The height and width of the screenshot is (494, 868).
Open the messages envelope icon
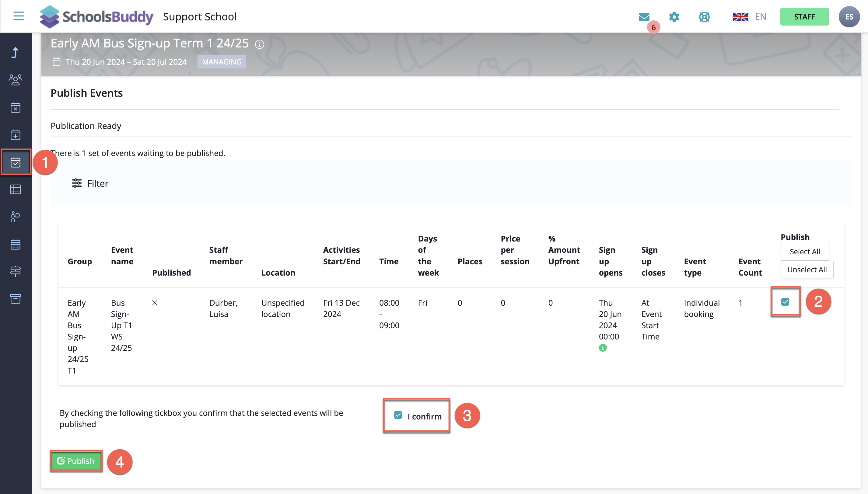644,17
